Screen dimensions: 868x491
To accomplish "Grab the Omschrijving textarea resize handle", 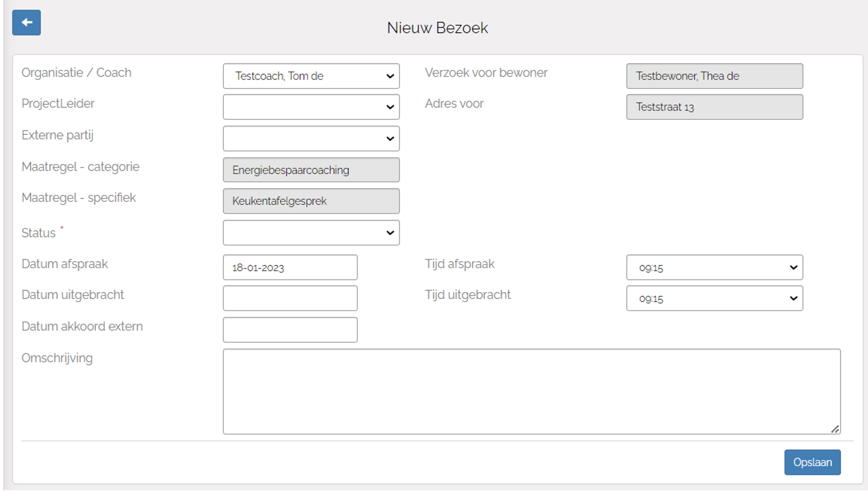I will click(835, 429).
